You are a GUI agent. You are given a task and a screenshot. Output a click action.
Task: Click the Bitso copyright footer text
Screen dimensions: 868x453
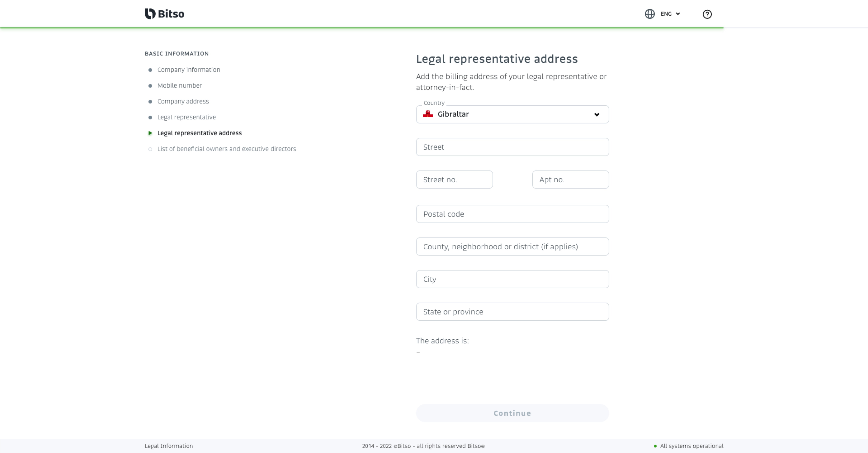click(x=423, y=446)
